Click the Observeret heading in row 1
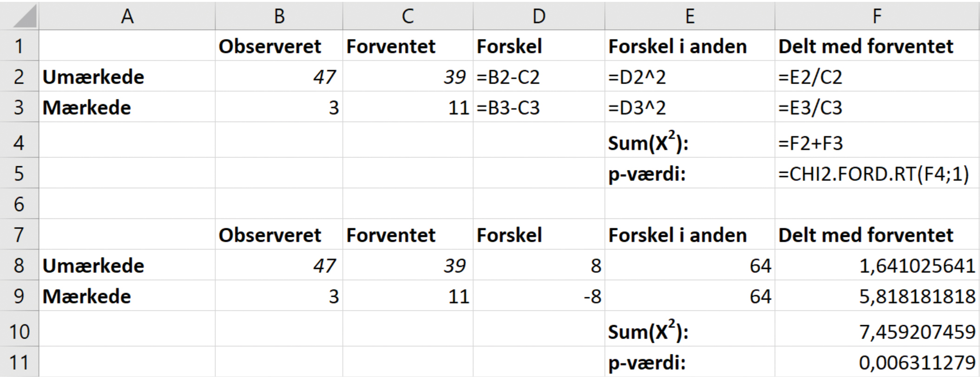Viewport: 980px width, 379px height. 270,46
